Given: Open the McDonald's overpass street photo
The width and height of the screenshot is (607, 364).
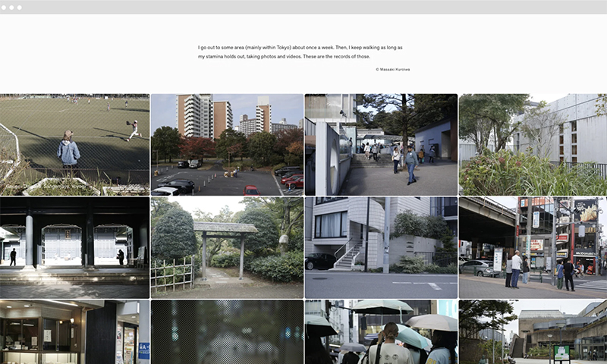Looking at the screenshot, I should (x=533, y=247).
